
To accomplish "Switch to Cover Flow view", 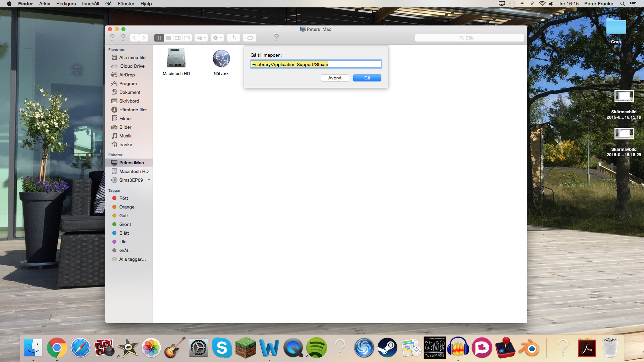I will point(187,38).
